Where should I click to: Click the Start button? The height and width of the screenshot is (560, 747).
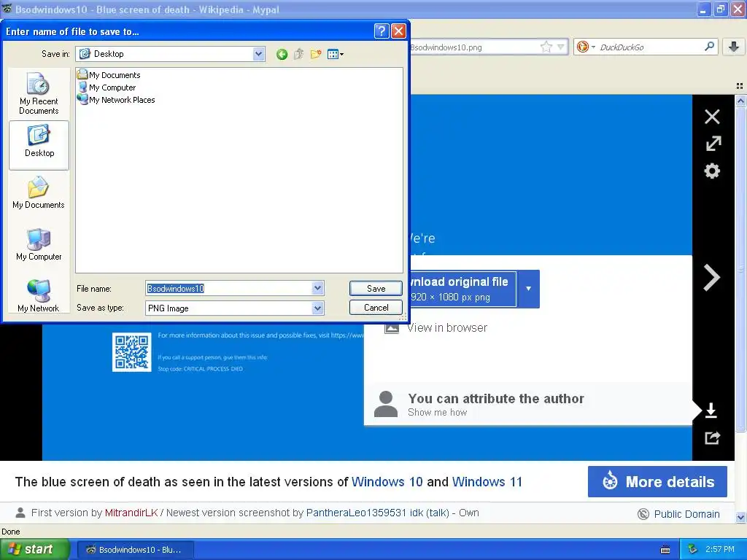pyautogui.click(x=35, y=549)
